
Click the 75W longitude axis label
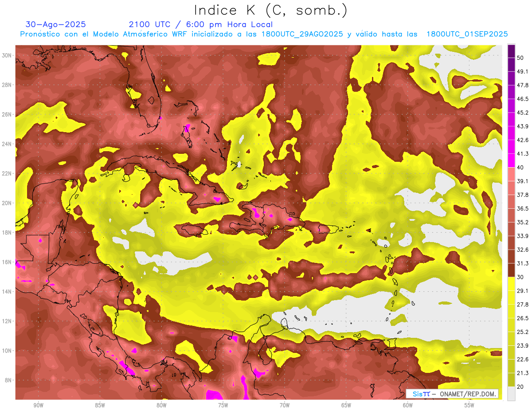pyautogui.click(x=223, y=406)
